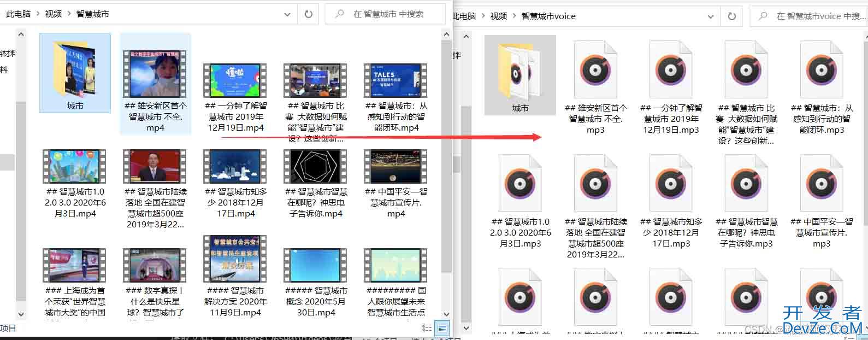
Task: Select 智慧城市 比赛 大数据如何赋能 mp3 icon
Action: [x=746, y=70]
